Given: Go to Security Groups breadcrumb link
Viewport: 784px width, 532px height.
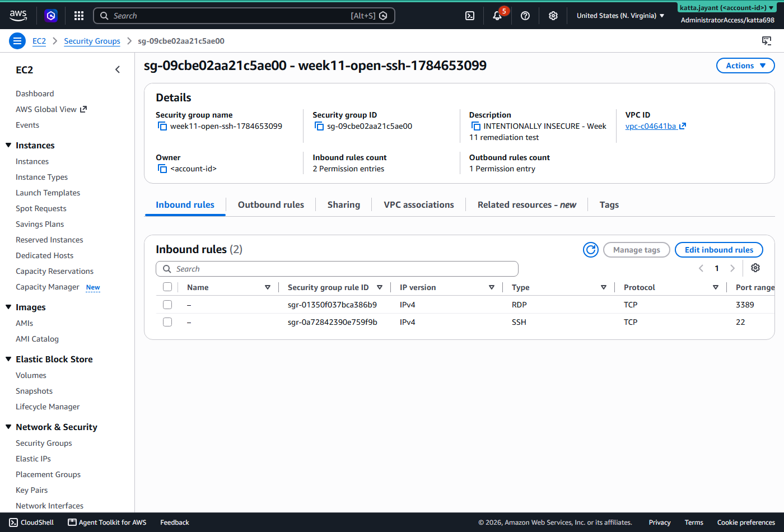Looking at the screenshot, I should pos(92,41).
